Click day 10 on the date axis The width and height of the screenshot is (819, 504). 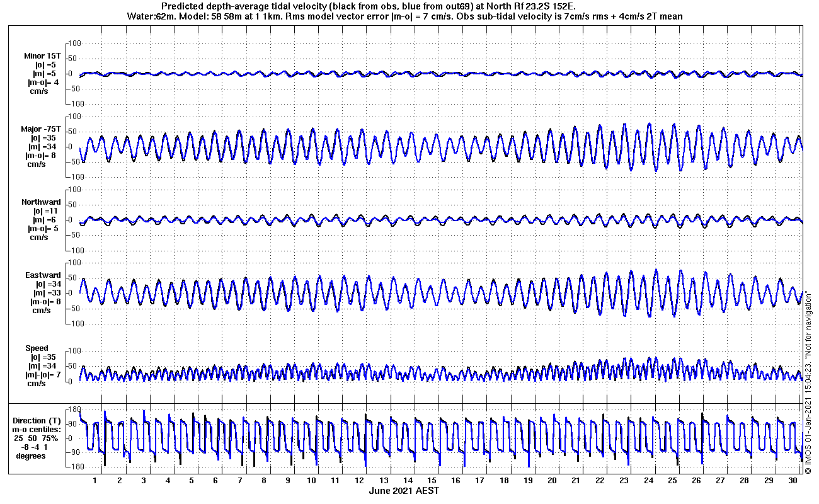(x=312, y=480)
